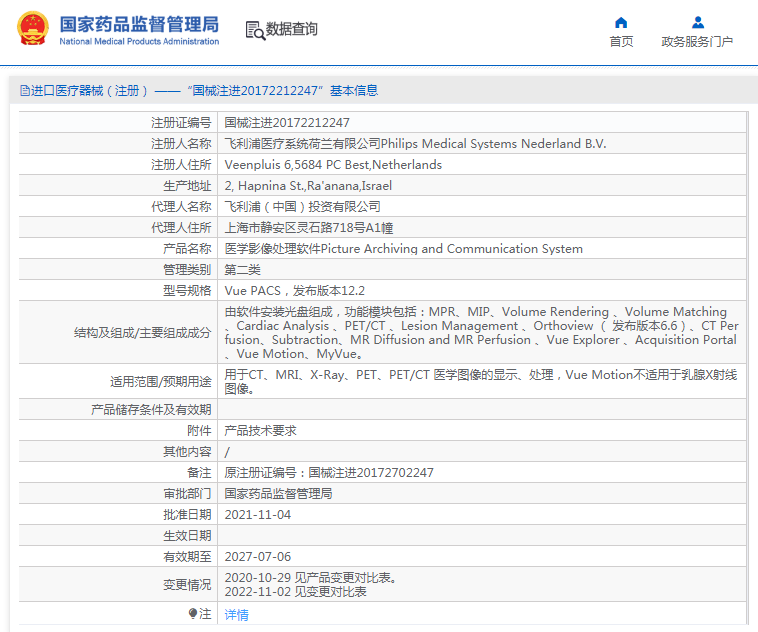Screen dimensions: 758x632
Task: Open the 详情 link
Action: tap(236, 615)
